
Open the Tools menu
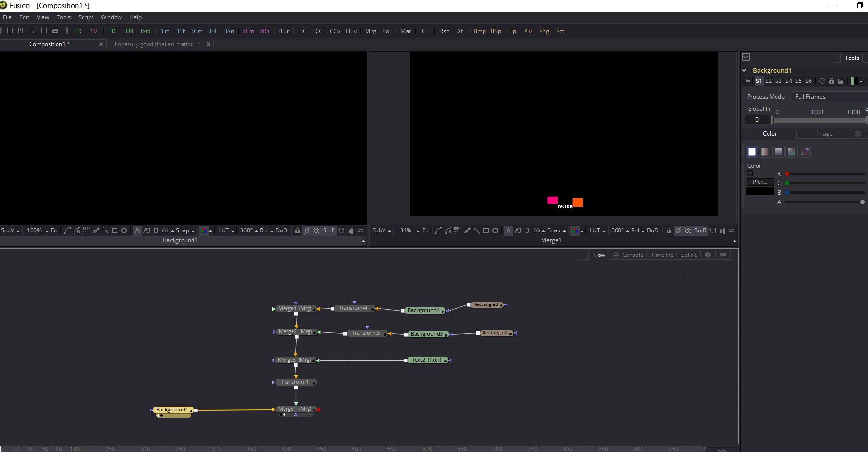tap(64, 17)
